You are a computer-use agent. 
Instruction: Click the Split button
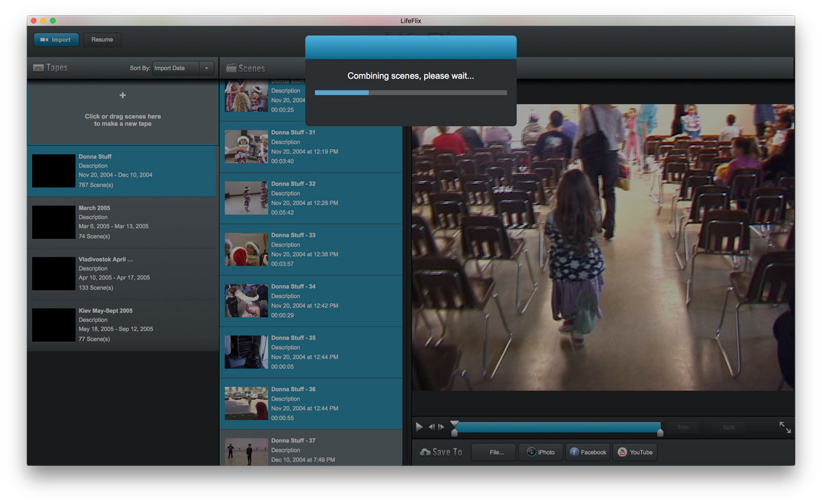pyautogui.click(x=729, y=427)
